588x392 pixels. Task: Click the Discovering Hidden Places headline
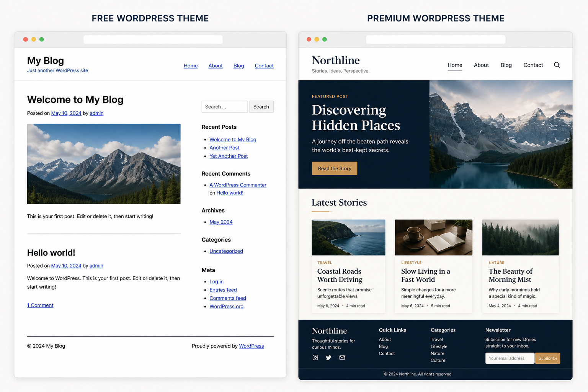click(x=356, y=118)
